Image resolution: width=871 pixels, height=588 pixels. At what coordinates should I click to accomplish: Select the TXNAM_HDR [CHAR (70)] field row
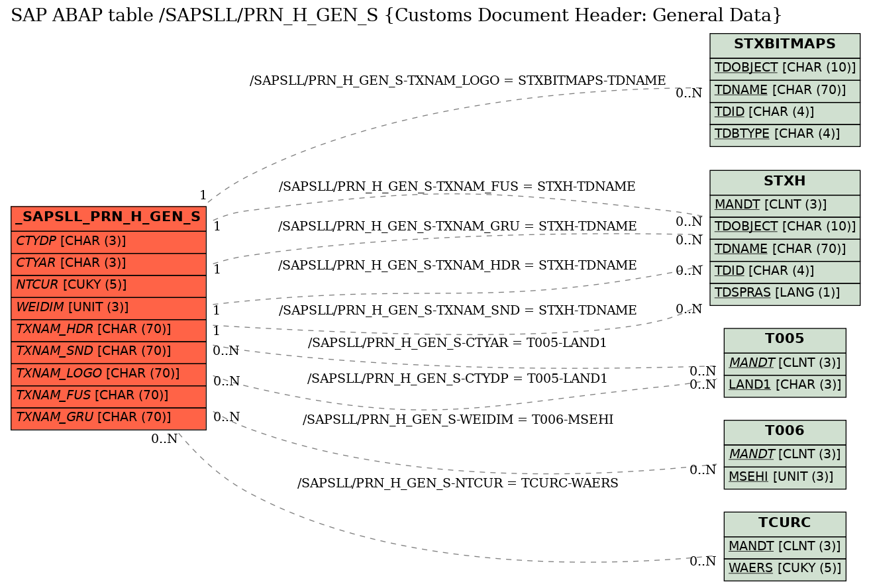(x=109, y=330)
